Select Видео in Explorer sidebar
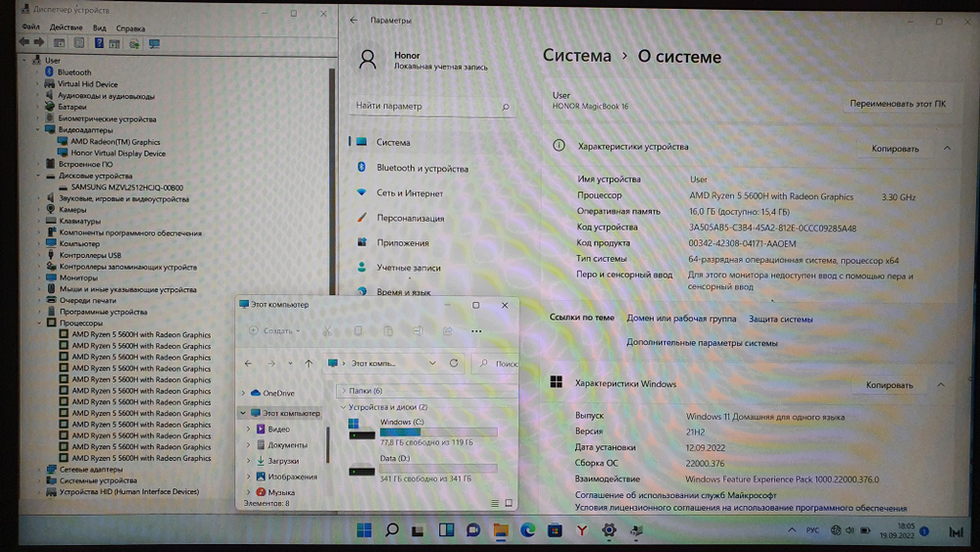This screenshot has height=552, width=980. click(278, 429)
